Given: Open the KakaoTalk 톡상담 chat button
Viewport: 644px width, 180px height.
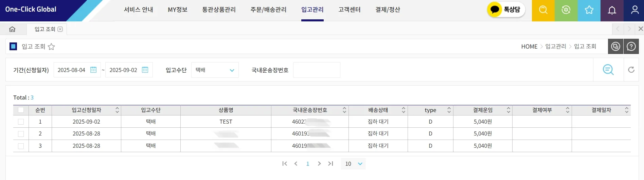Looking at the screenshot, I should [x=506, y=10].
